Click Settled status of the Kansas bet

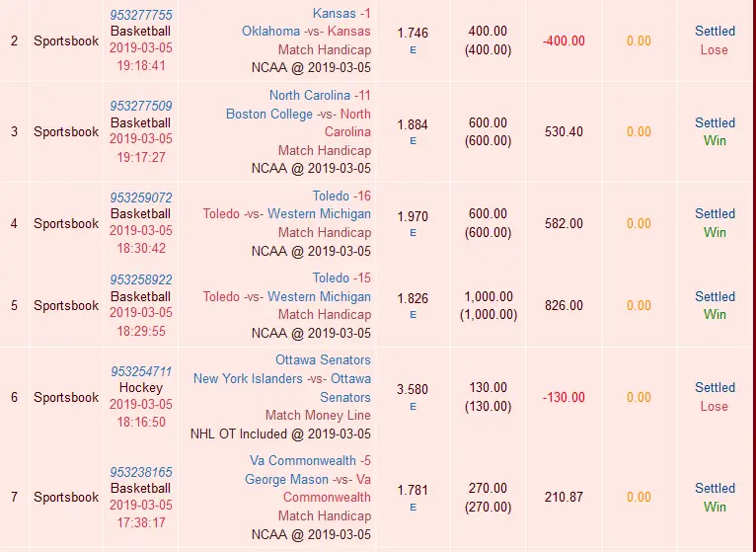click(x=715, y=32)
